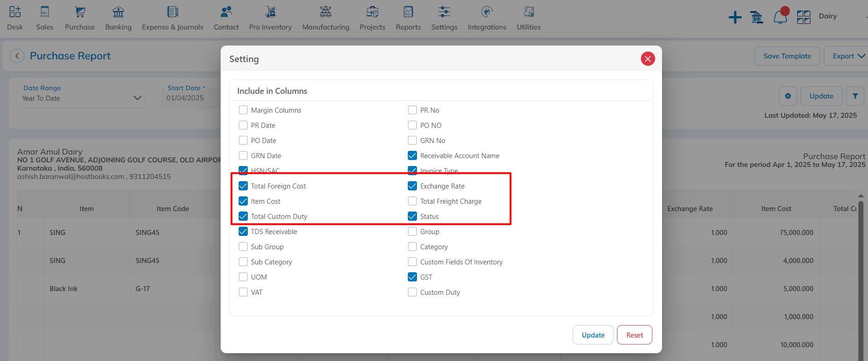Uncheck Total Custom Duty checkbox
Image resolution: width=868 pixels, height=361 pixels.
(x=243, y=216)
